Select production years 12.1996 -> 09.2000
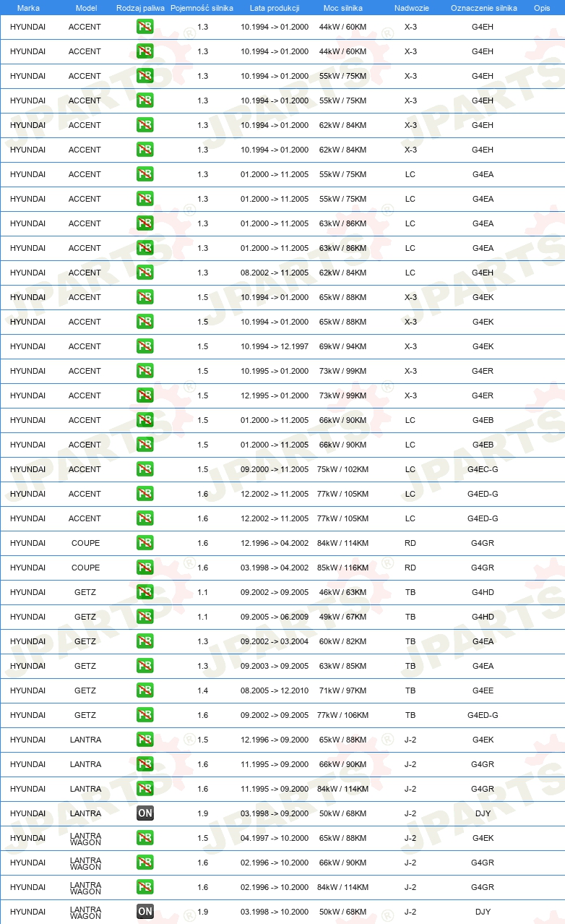565x924 pixels. click(x=275, y=740)
